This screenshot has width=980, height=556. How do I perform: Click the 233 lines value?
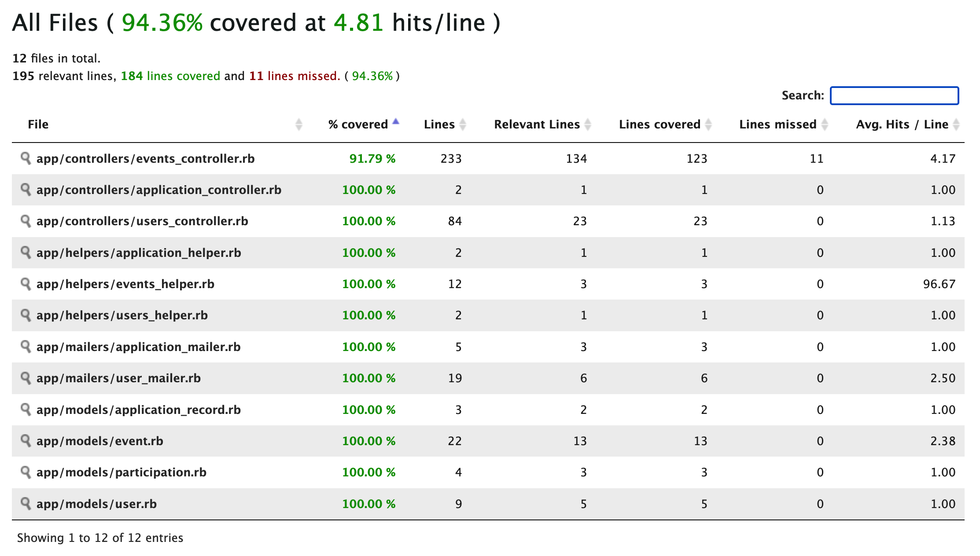(x=451, y=159)
